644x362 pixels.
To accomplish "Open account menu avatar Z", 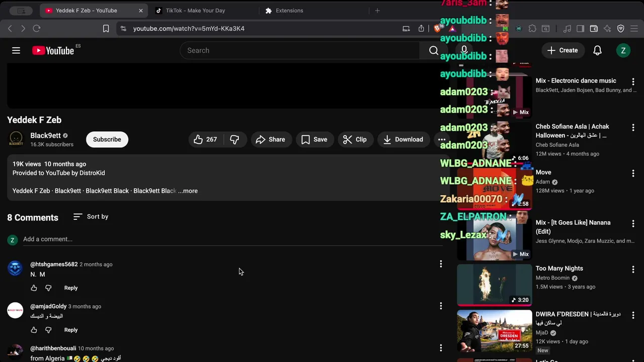I will pos(623,50).
